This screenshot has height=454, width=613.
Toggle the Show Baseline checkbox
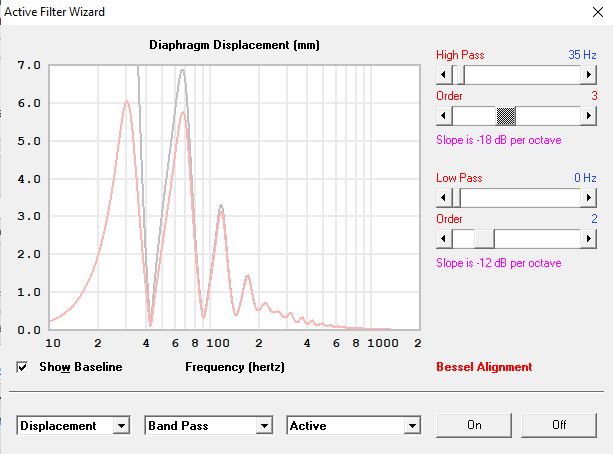(23, 367)
